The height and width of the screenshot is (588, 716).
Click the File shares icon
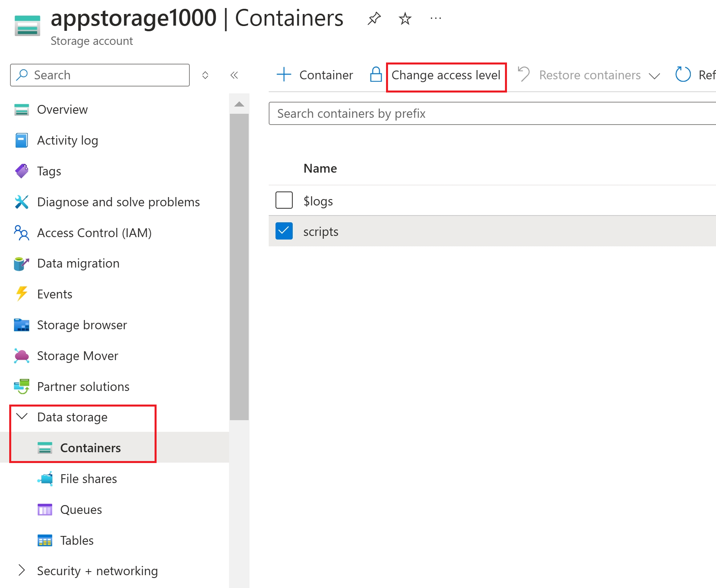(45, 478)
